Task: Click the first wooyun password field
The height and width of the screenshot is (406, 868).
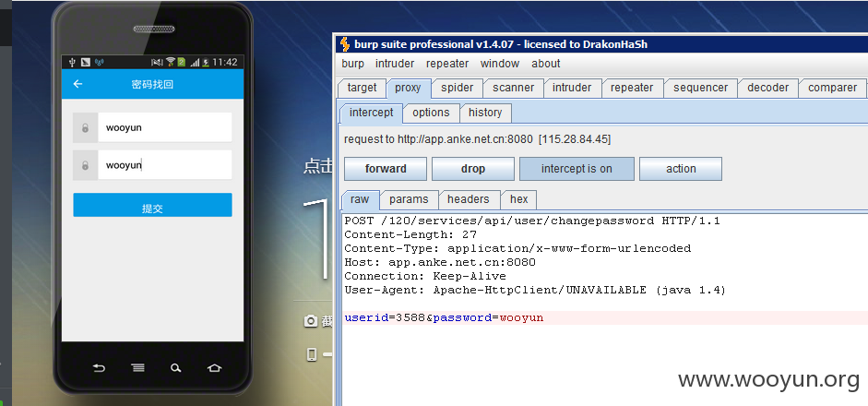Action: (x=165, y=127)
